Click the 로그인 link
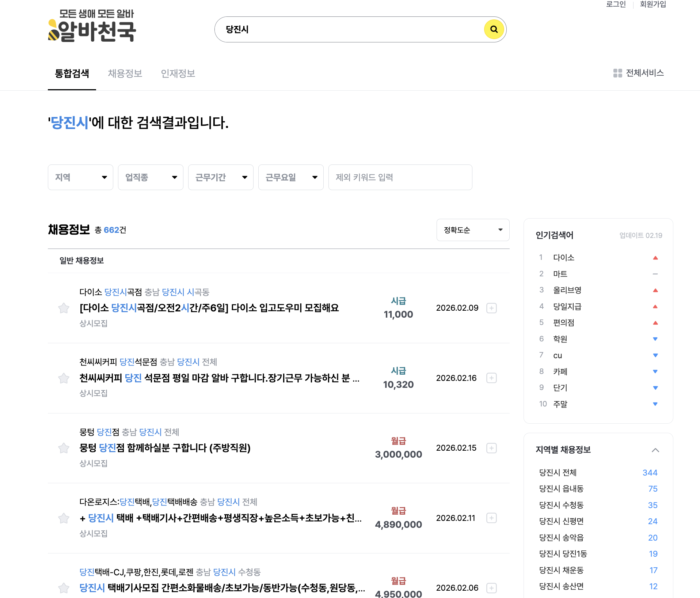Screen dimensions: 700x598 pyautogui.click(x=616, y=4)
